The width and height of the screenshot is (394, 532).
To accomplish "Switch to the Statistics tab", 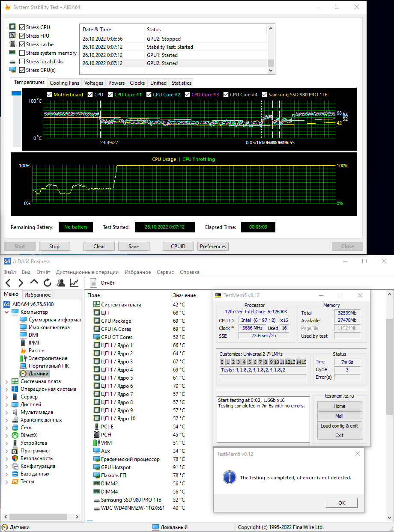I will (182, 83).
